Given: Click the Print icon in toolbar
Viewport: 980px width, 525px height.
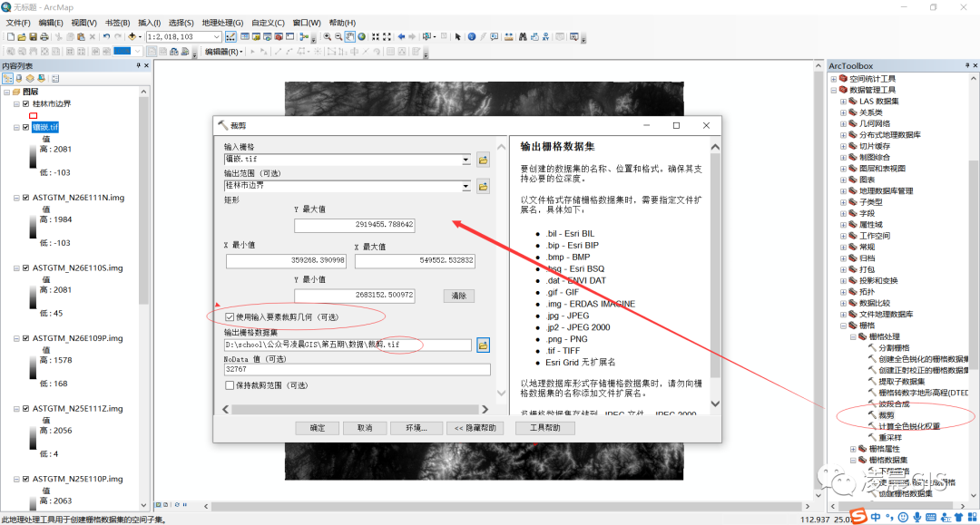Looking at the screenshot, I should coord(44,37).
